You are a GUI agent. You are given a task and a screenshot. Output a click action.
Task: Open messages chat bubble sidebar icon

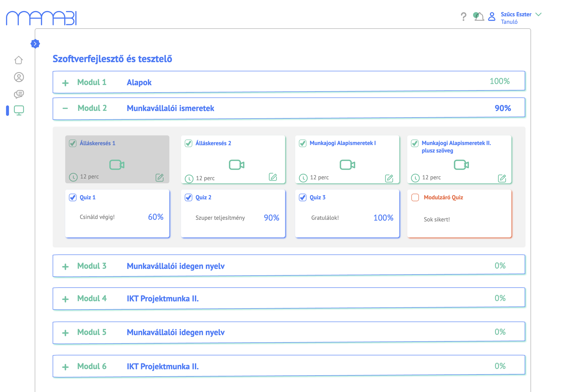[19, 94]
